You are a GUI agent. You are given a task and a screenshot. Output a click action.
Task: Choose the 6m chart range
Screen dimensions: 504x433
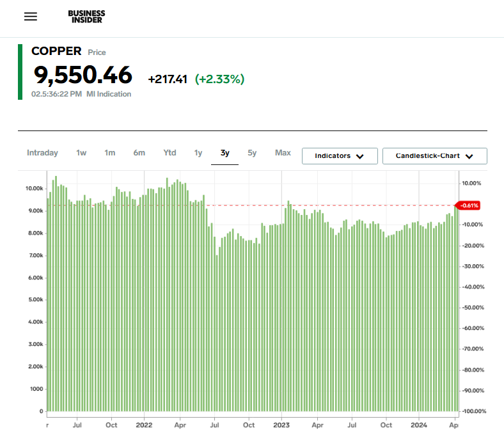pos(139,153)
